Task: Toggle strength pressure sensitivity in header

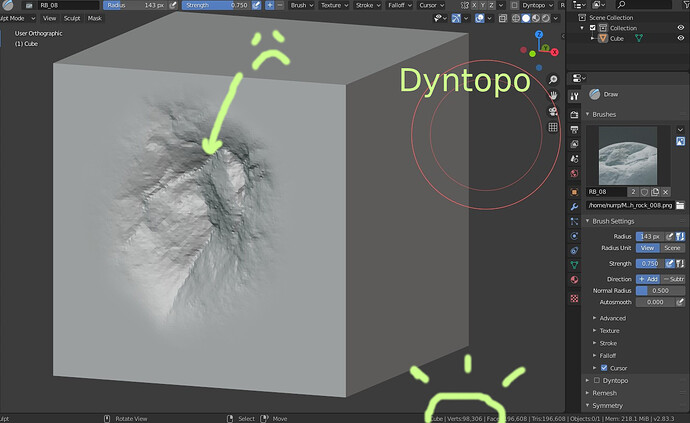Action: click(256, 5)
